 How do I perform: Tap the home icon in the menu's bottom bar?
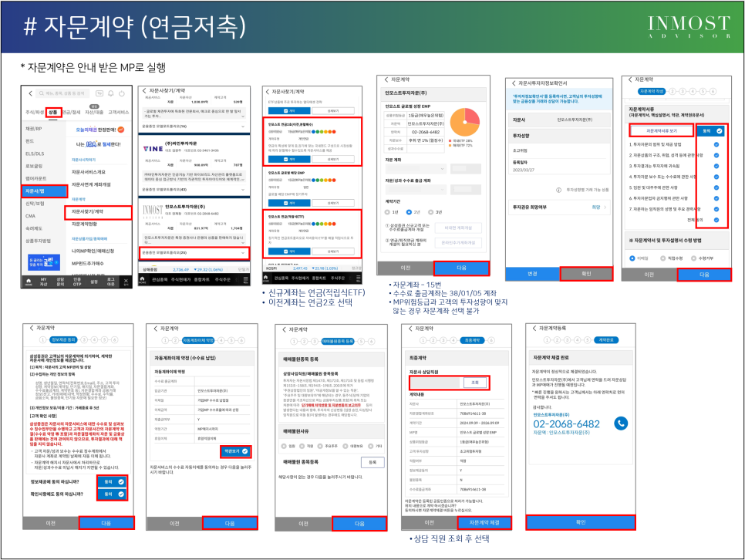click(29, 282)
